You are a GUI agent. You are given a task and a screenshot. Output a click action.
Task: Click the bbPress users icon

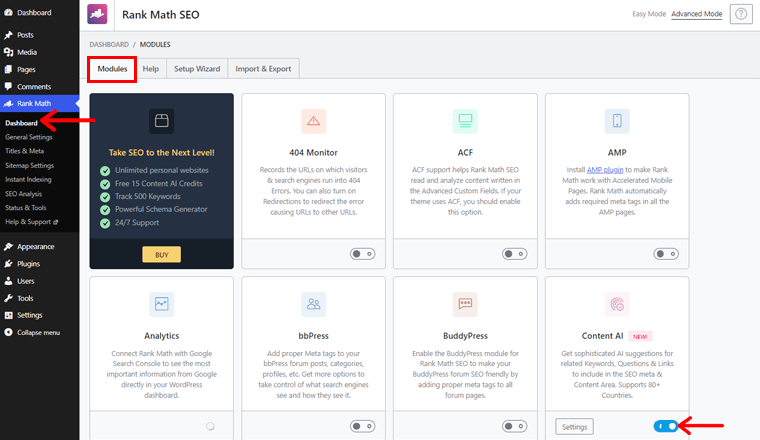pos(314,304)
